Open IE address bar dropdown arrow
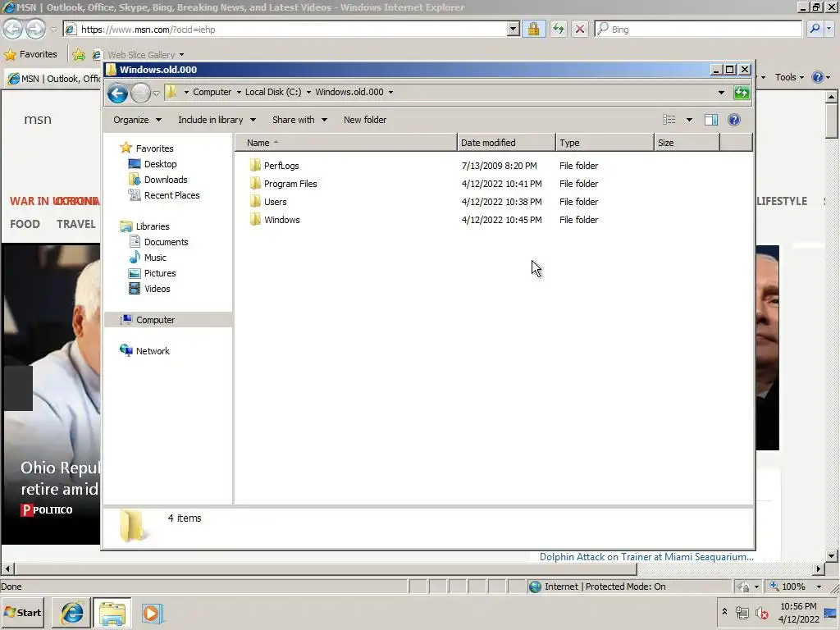The height and width of the screenshot is (630, 840). pyautogui.click(x=513, y=29)
